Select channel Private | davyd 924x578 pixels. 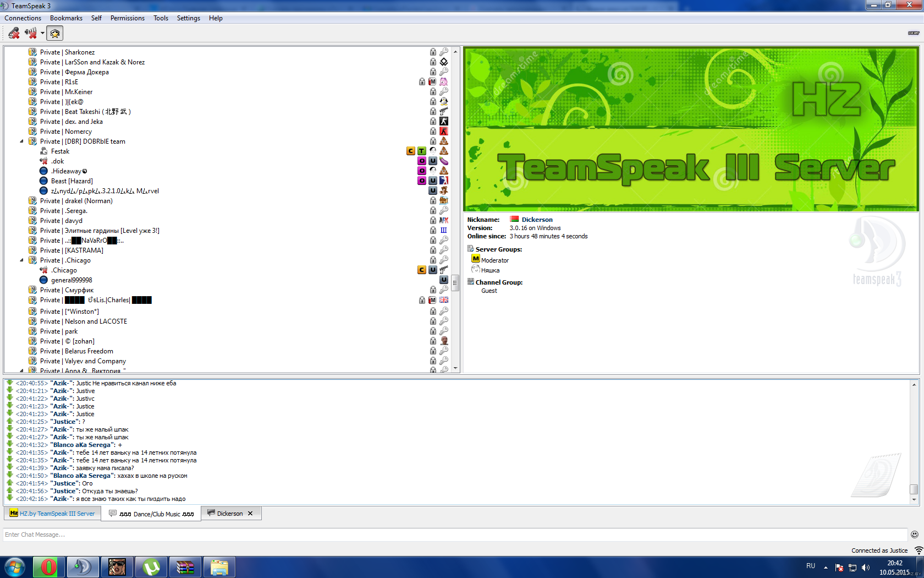point(61,221)
